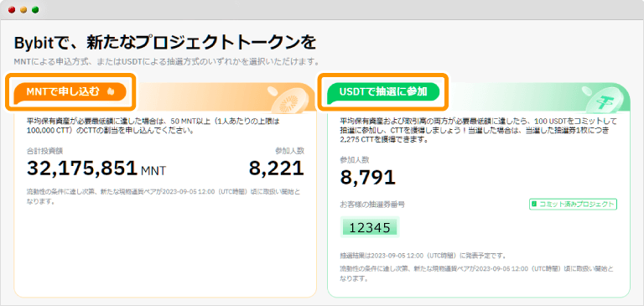The width and height of the screenshot is (644, 306).
Task: Click the yellow minimize window dot
Action: [23, 10]
